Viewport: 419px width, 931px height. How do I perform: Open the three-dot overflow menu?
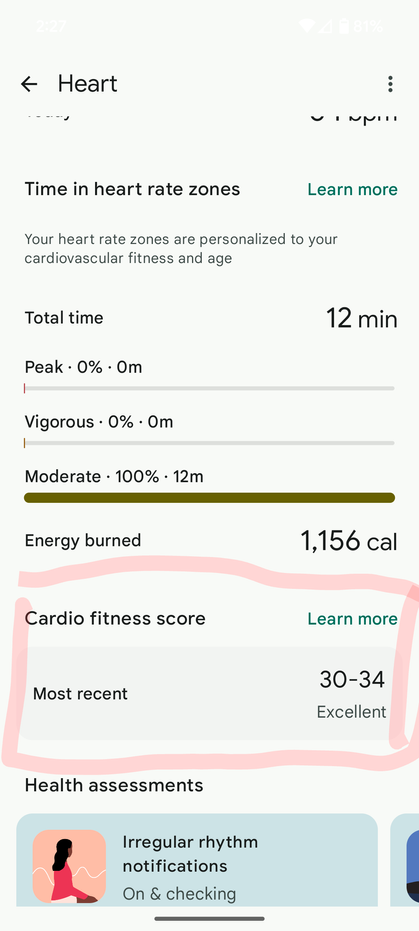(x=390, y=84)
